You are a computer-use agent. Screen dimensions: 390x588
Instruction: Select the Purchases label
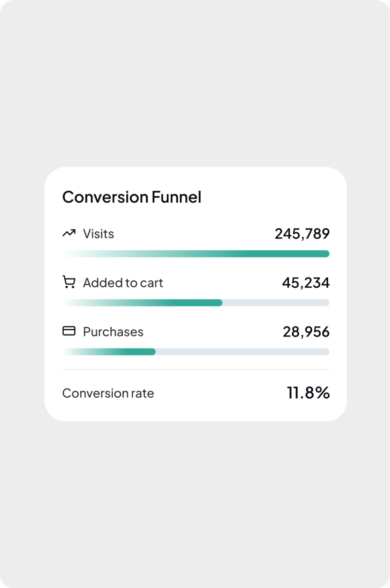pyautogui.click(x=113, y=332)
